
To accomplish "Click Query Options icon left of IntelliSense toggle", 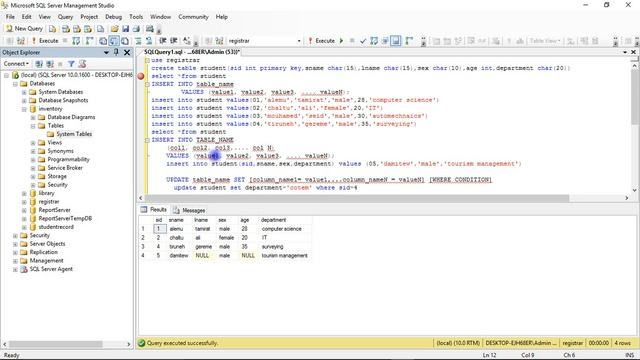I will (384, 41).
